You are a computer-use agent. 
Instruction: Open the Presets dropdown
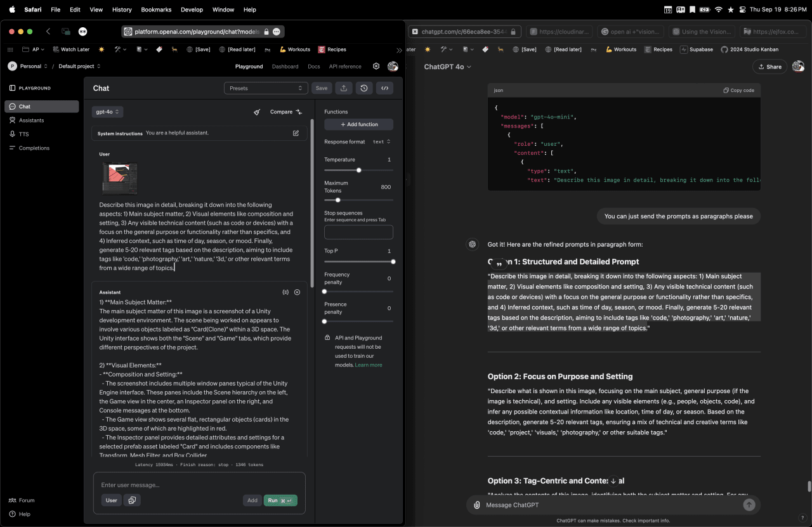[x=266, y=88]
